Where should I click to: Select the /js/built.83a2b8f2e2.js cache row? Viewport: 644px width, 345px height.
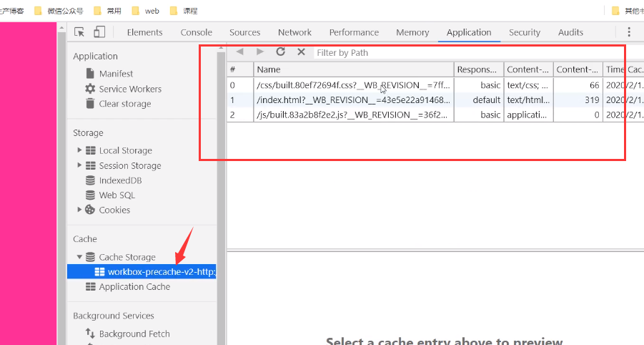435,115
